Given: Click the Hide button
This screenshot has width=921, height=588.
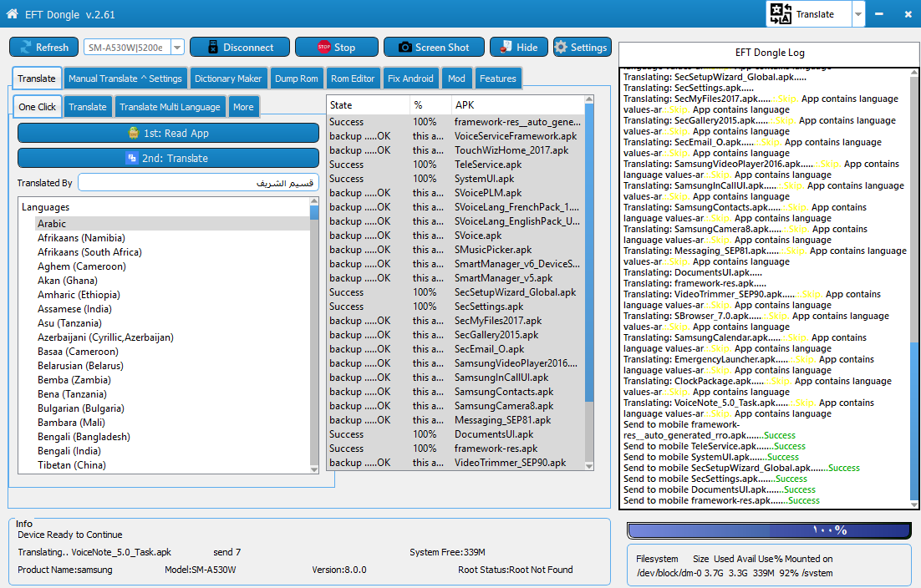Looking at the screenshot, I should point(519,47).
